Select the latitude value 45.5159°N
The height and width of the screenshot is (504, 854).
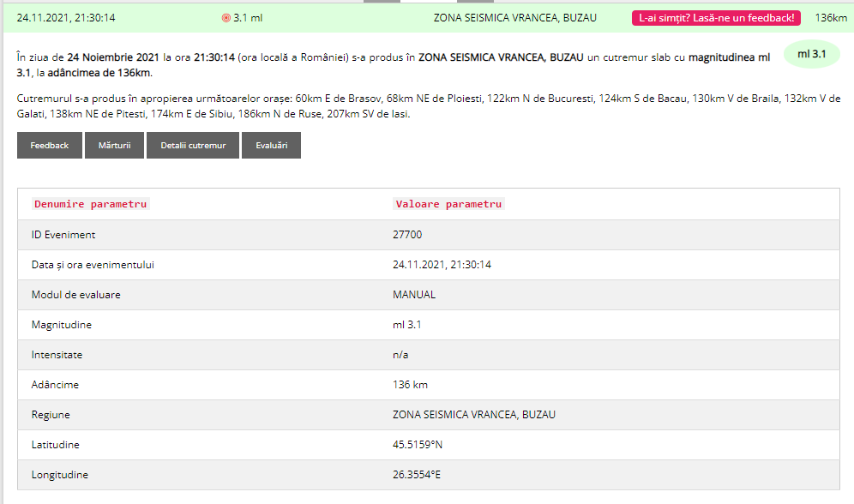click(418, 445)
